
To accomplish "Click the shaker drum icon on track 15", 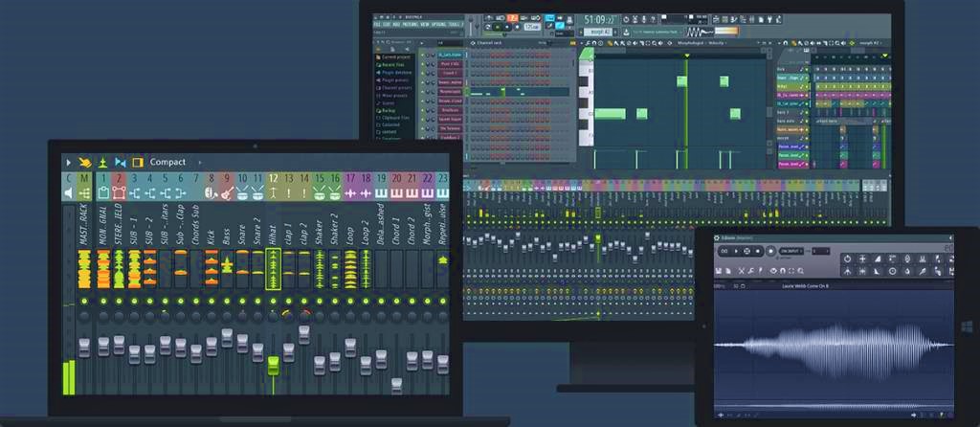I will 320,193.
